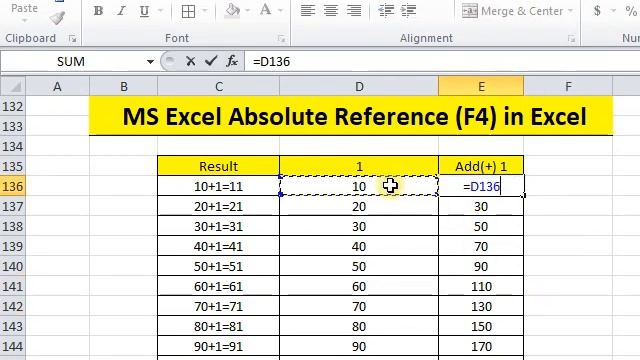The width and height of the screenshot is (640, 360).
Task: Click cell containing '70+1=71'
Action: (218, 306)
